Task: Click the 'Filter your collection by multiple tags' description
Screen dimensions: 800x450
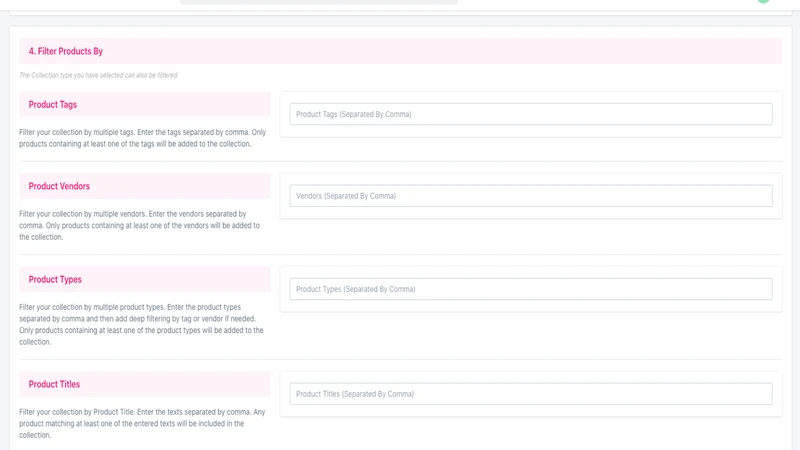Action: tap(143, 138)
